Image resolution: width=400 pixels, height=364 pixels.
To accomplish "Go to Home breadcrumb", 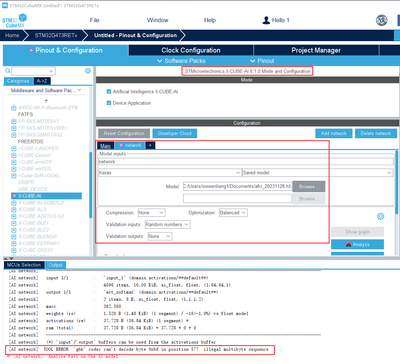I will pyautogui.click(x=12, y=35).
